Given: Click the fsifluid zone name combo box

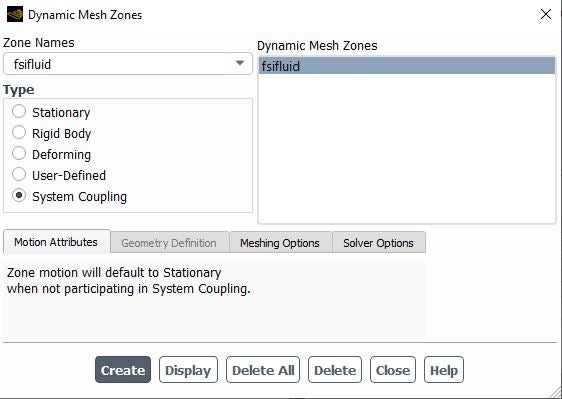Looking at the screenshot, I should (x=128, y=64).
